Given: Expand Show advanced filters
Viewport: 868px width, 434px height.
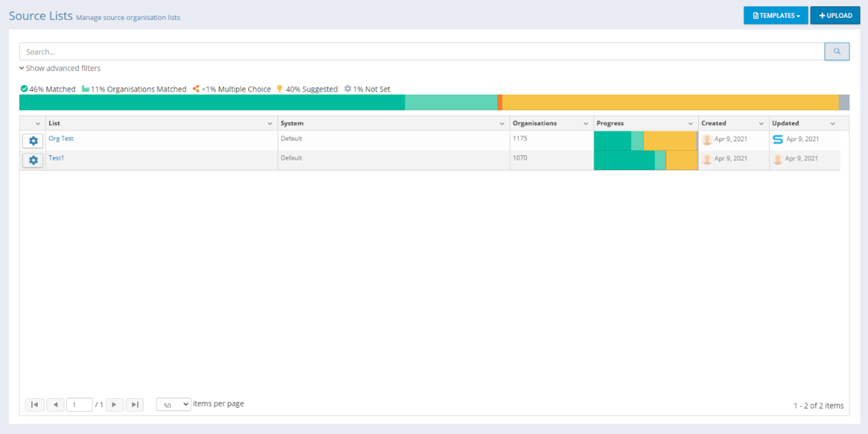Looking at the screenshot, I should (60, 68).
